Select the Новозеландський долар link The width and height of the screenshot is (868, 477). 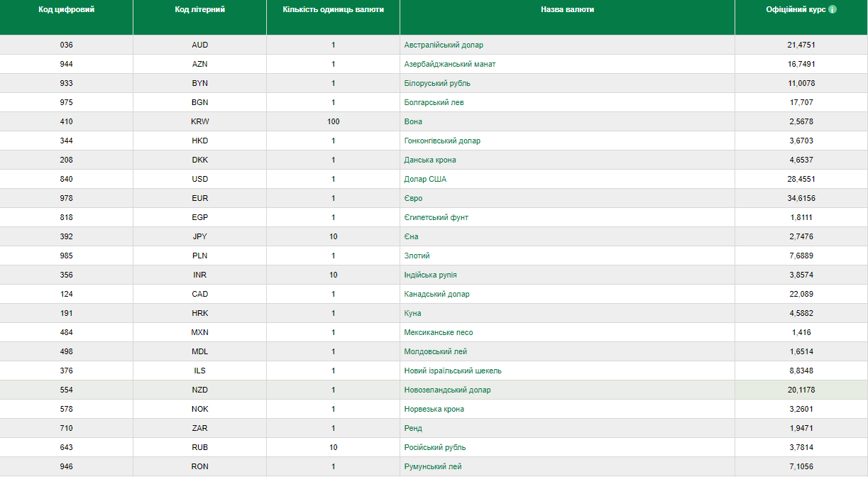[x=447, y=390]
